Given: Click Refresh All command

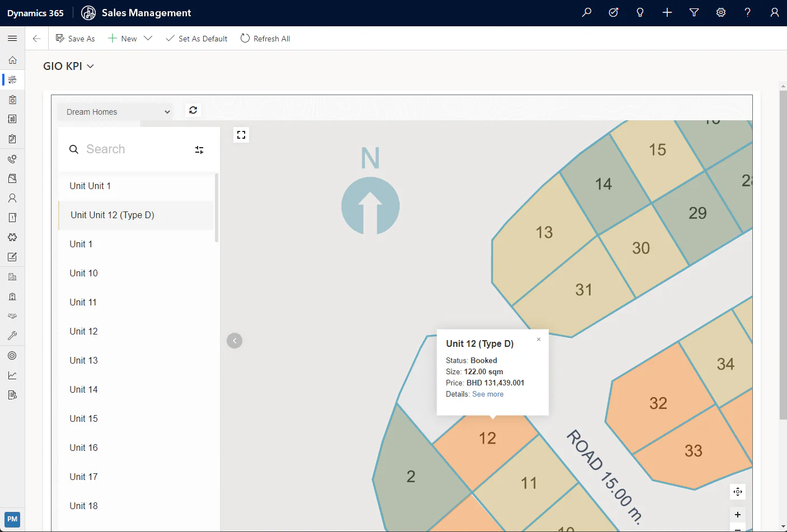Looking at the screenshot, I should coord(265,39).
